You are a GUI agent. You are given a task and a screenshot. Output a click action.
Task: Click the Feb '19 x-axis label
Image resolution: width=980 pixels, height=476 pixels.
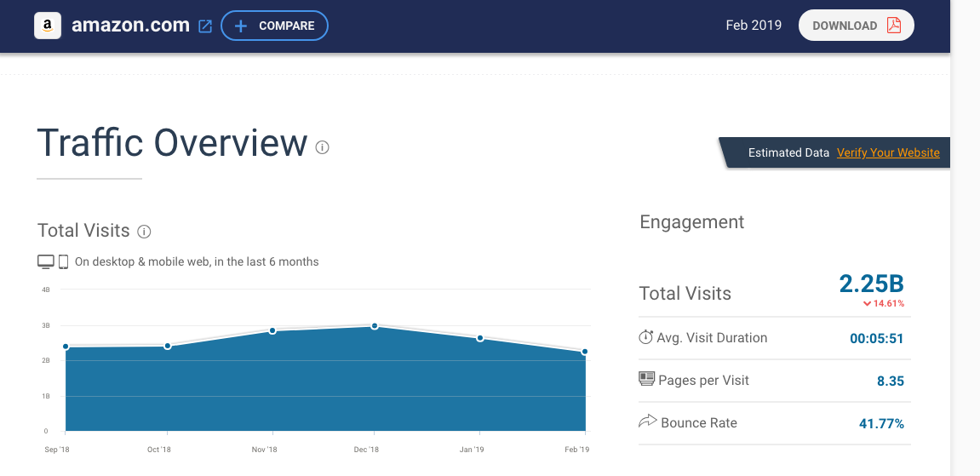577,450
